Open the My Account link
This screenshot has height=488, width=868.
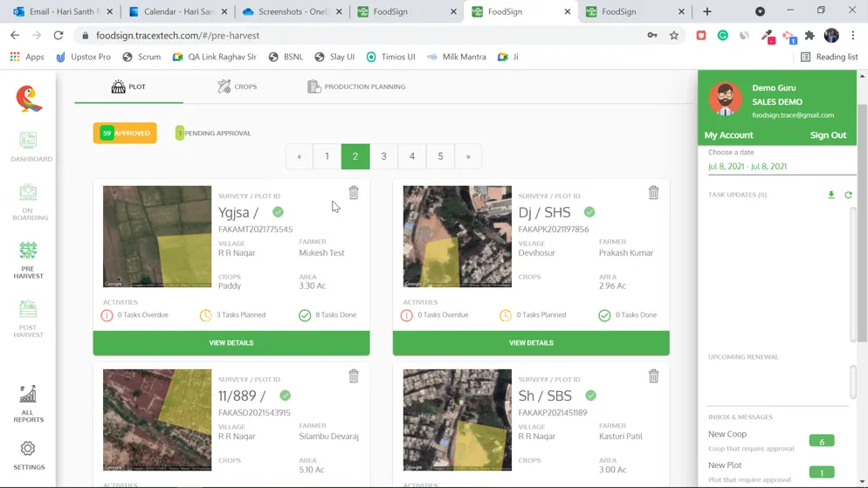tap(728, 135)
